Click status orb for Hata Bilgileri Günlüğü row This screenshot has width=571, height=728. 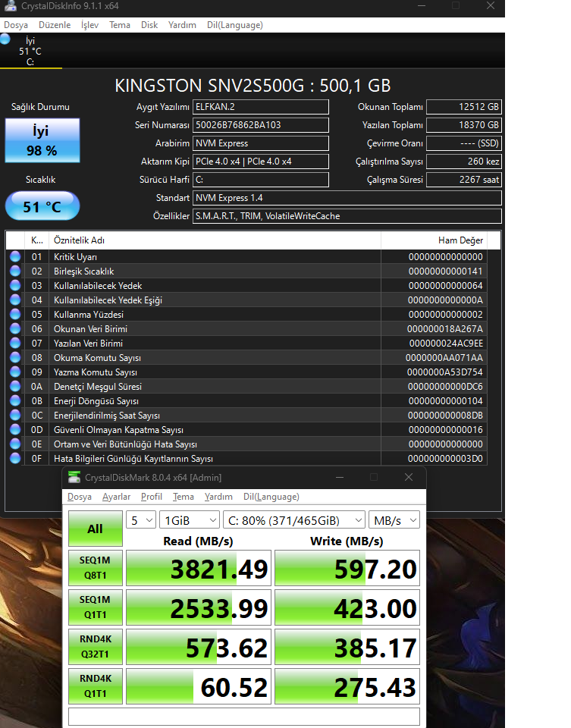click(15, 458)
